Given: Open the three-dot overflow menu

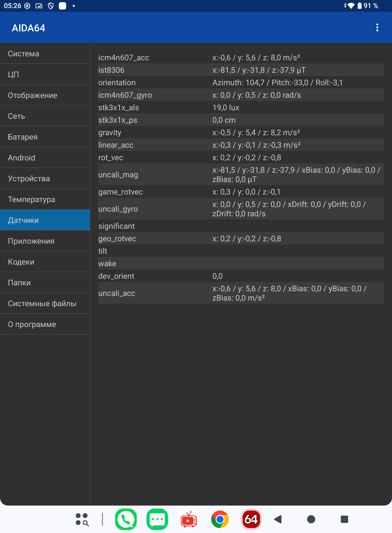Looking at the screenshot, I should (377, 28).
